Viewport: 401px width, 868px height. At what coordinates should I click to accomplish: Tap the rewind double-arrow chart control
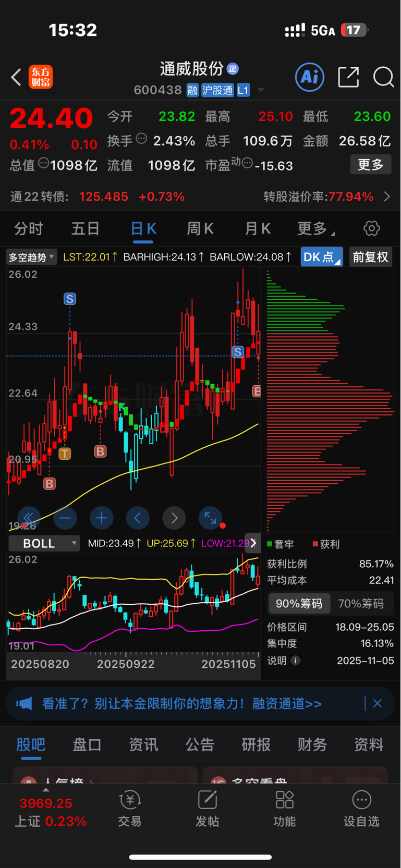pyautogui.click(x=29, y=518)
